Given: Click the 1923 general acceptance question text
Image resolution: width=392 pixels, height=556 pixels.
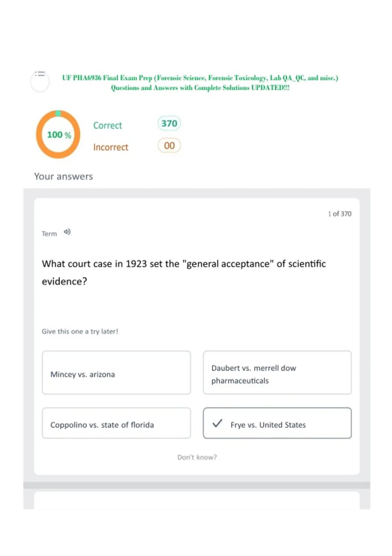Looking at the screenshot, I should tap(184, 272).
